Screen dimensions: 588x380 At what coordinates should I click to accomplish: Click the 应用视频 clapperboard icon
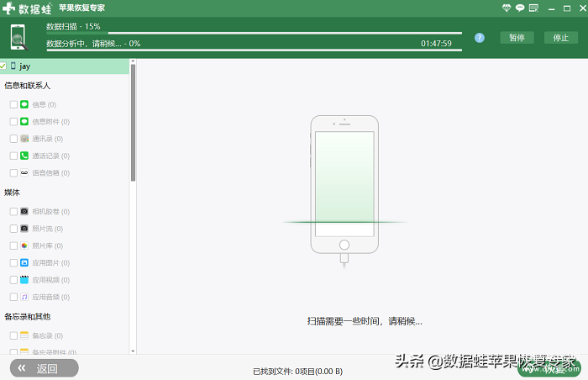pos(24,280)
